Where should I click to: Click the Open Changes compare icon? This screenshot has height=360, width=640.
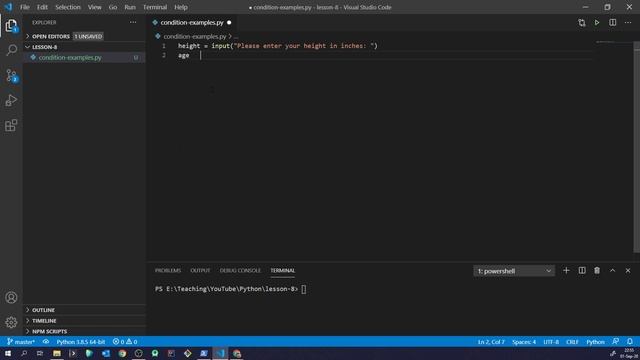[582, 23]
